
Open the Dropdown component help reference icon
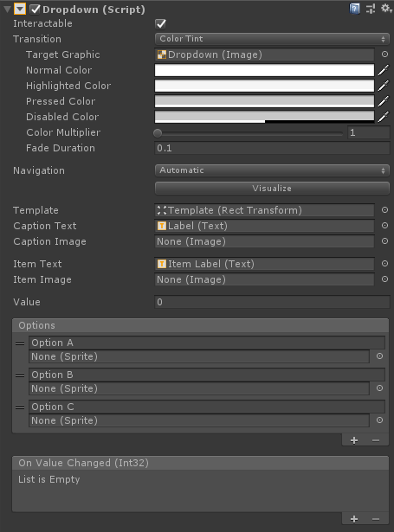point(354,9)
